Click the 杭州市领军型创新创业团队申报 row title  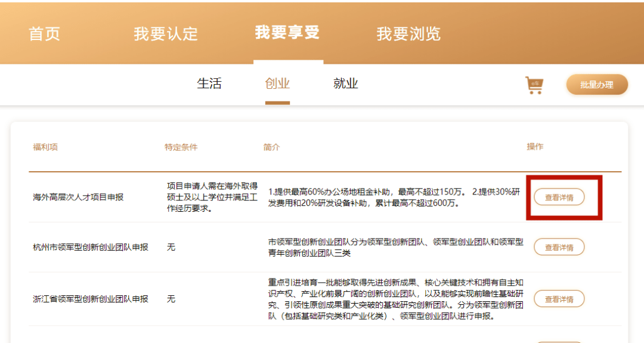click(x=91, y=247)
